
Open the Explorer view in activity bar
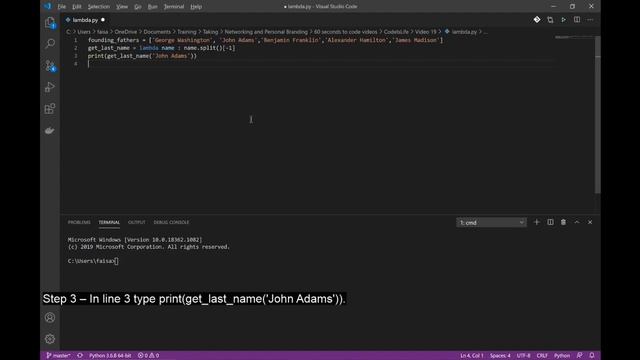tap(50, 22)
